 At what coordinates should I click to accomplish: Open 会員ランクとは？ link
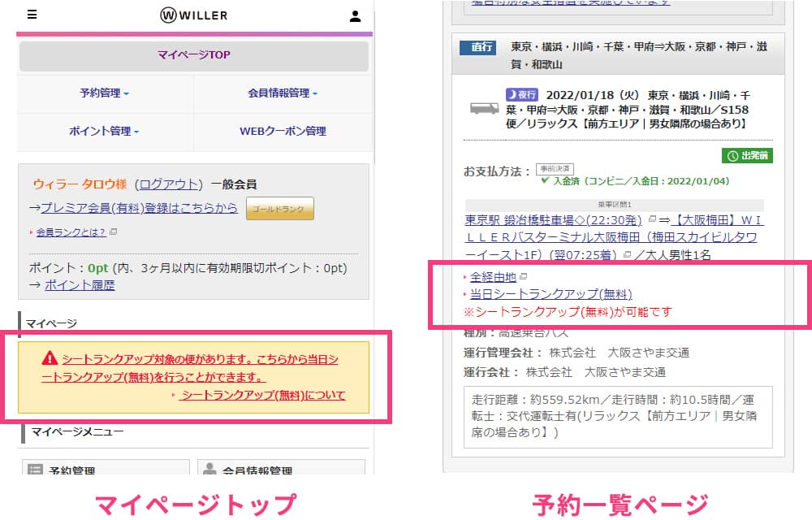[71, 232]
